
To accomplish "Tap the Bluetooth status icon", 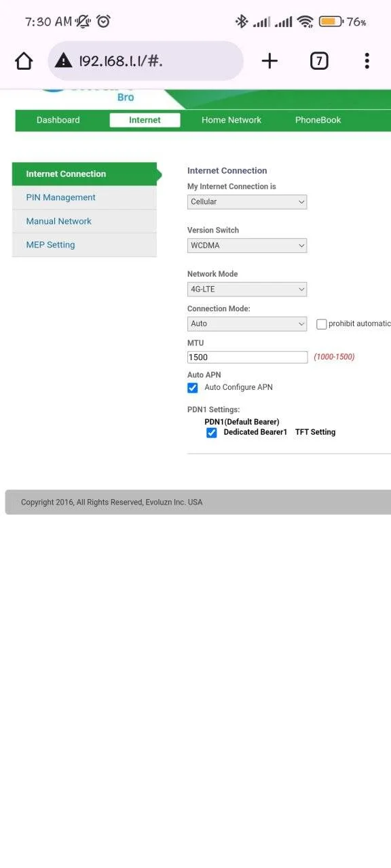I will click(242, 22).
